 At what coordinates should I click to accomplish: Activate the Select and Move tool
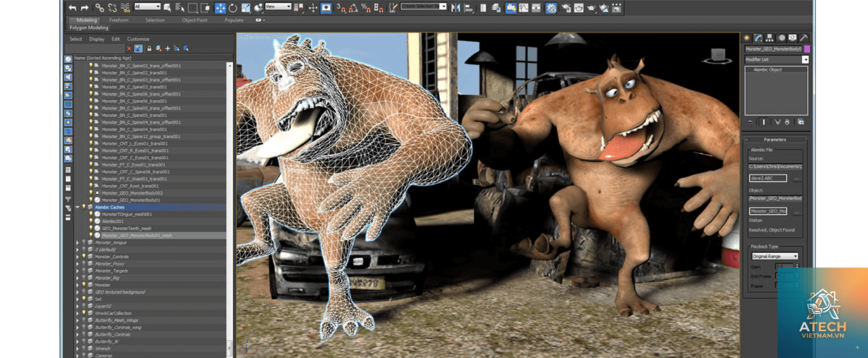(x=221, y=7)
